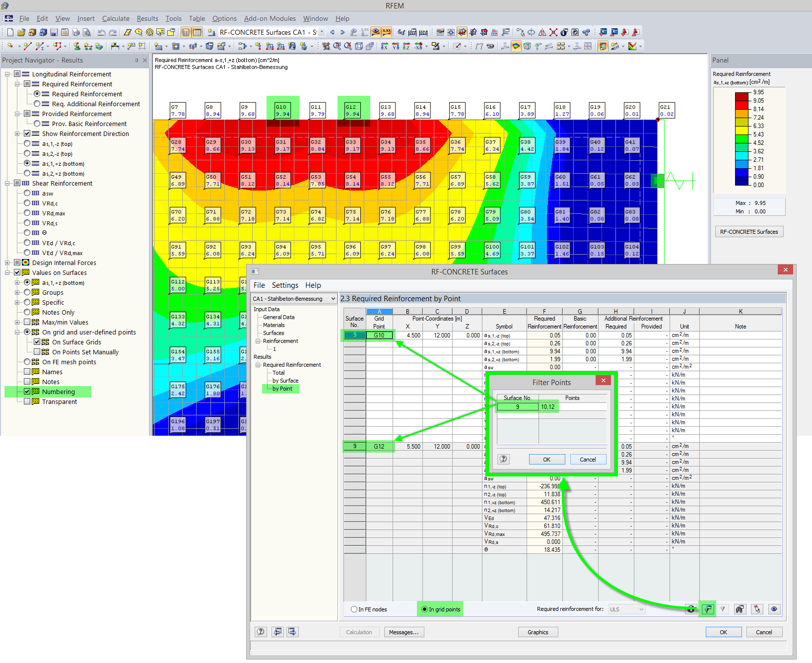This screenshot has height=663, width=812.
Task: Create a new file from the toolbar
Action: coord(10,32)
